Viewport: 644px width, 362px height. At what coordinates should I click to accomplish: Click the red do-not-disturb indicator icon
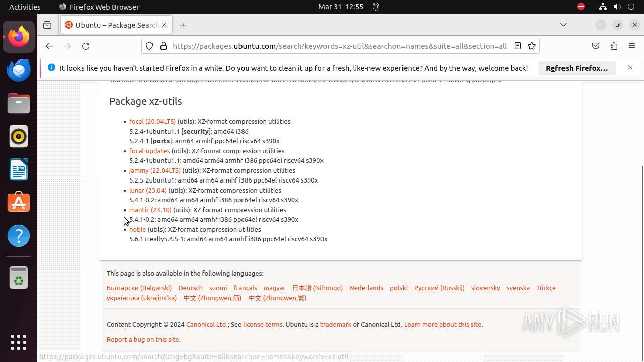point(581,7)
